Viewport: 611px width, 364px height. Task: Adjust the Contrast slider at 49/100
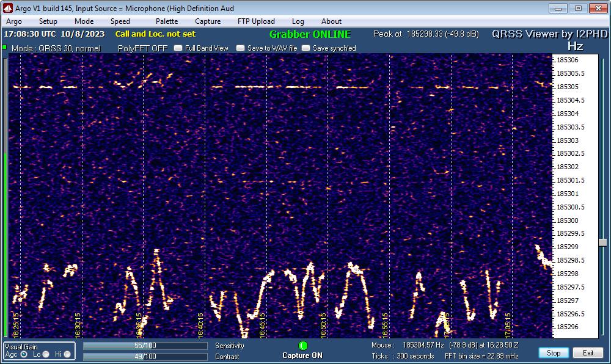(145, 357)
